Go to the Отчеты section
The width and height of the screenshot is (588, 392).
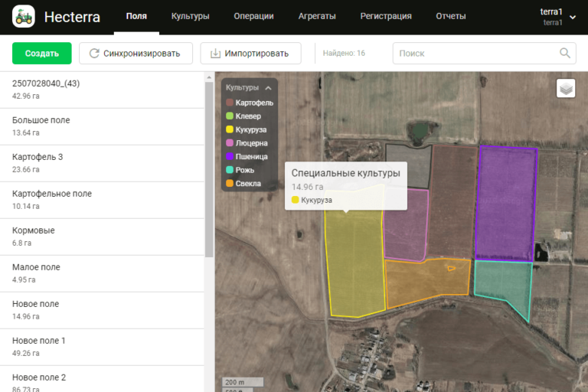point(450,16)
